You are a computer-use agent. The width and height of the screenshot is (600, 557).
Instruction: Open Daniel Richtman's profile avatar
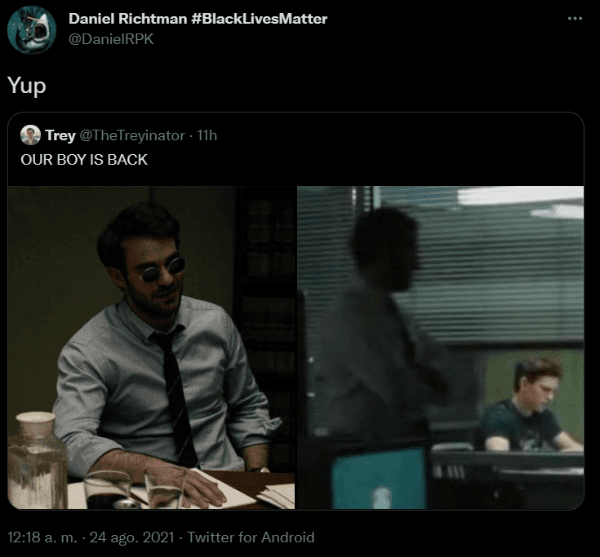(x=31, y=30)
